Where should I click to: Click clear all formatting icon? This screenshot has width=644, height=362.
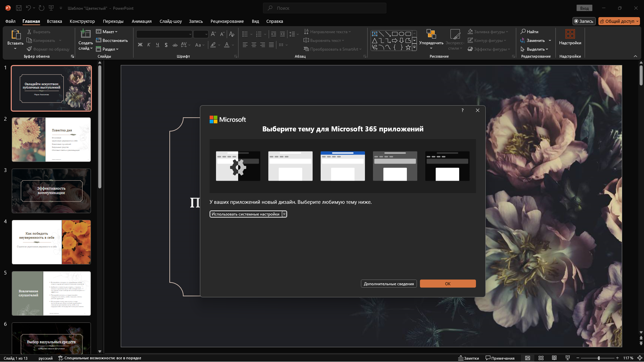pos(231,34)
